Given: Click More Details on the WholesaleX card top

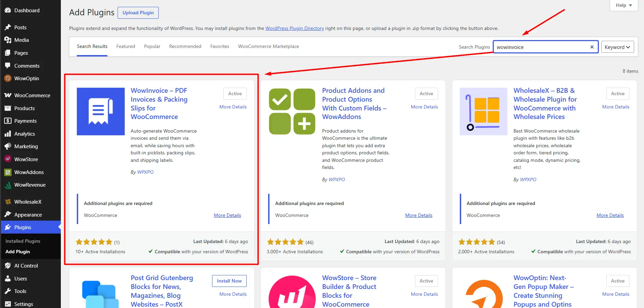Looking at the screenshot, I should [616, 107].
